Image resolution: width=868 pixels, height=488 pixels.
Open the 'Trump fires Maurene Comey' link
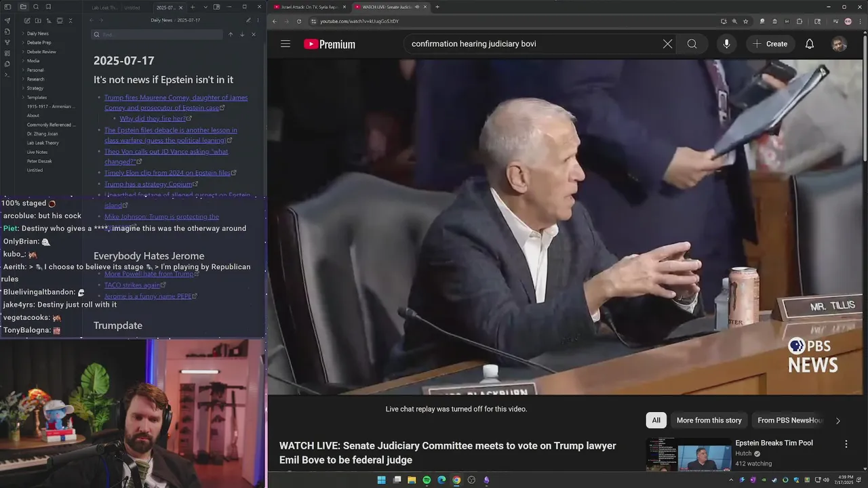176,102
